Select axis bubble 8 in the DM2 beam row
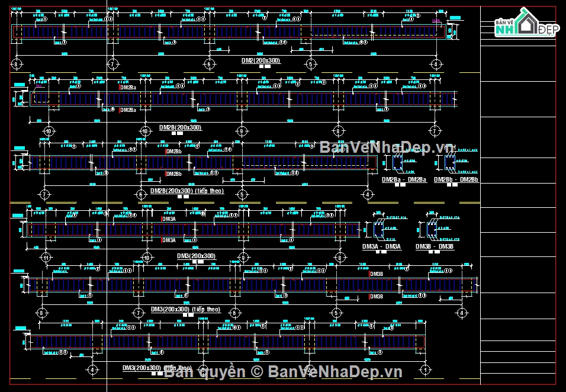Viewport: 566px width, 392px height. coord(16,65)
